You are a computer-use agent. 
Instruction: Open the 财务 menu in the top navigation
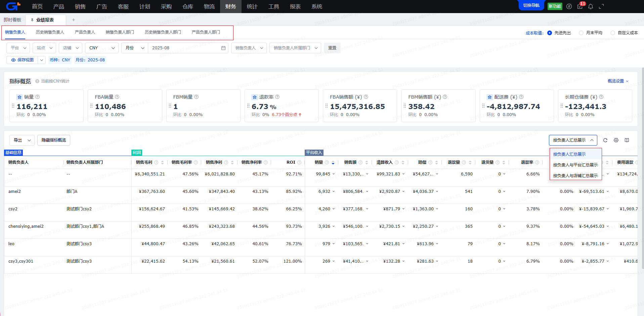coord(230,6)
